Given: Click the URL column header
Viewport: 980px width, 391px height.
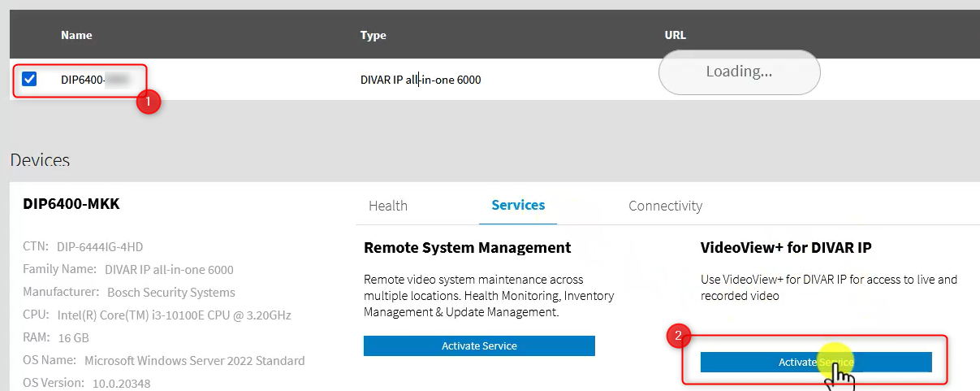Looking at the screenshot, I should [675, 35].
